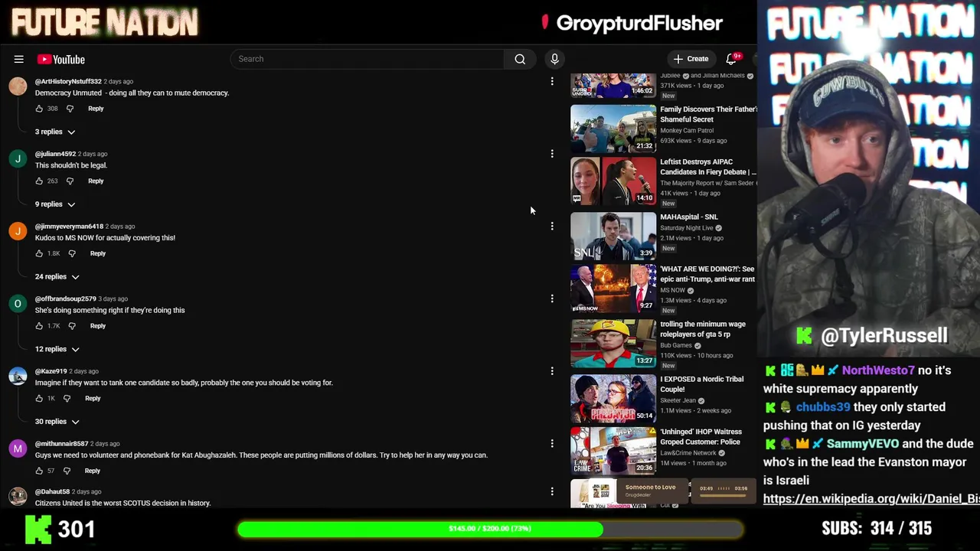This screenshot has height=551, width=980.
Task: Dislike the jimmyeveryman6418 comment
Action: [72, 253]
